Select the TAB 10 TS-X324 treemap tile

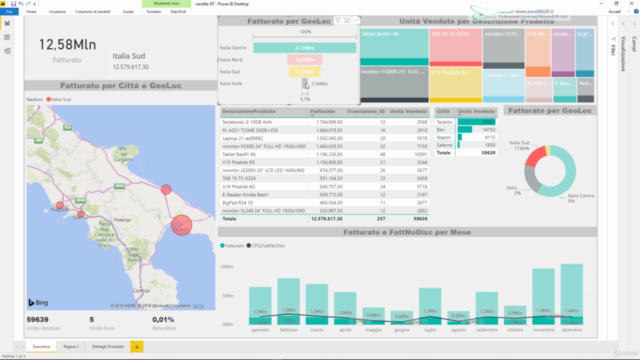coord(456,47)
